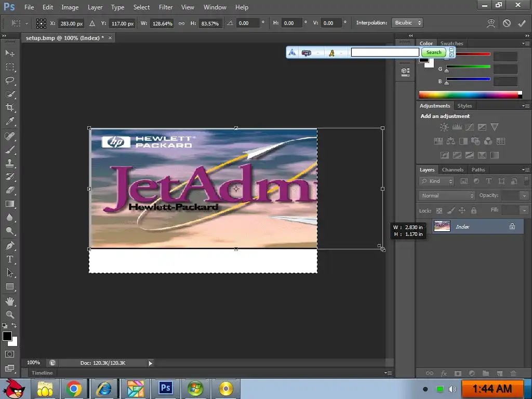Click the search text field

click(x=385, y=52)
